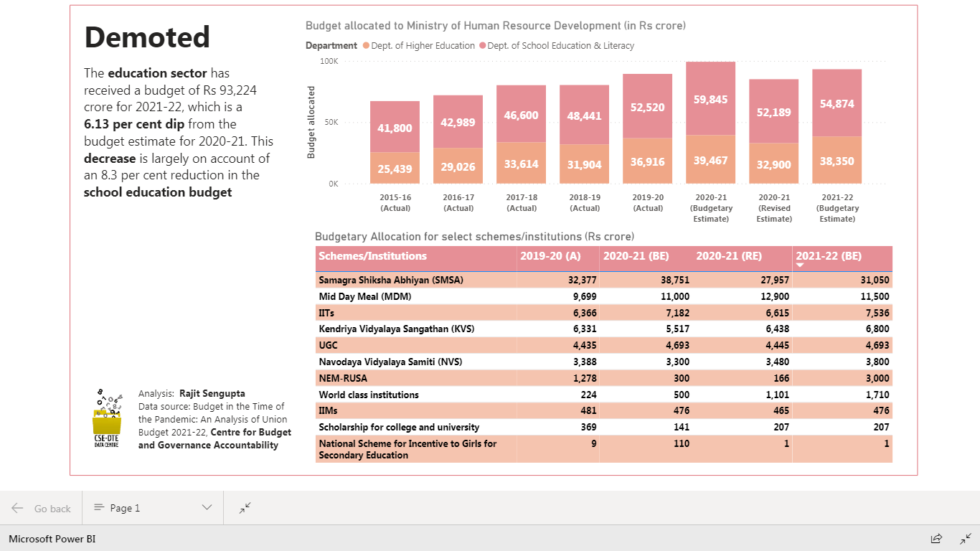Click the 2015-16 (Actual) axis label

click(395, 203)
